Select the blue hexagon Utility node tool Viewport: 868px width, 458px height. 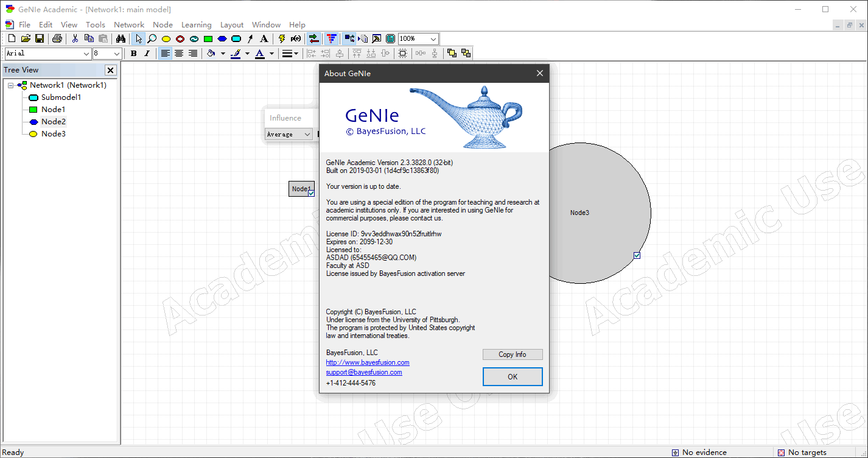click(x=222, y=39)
